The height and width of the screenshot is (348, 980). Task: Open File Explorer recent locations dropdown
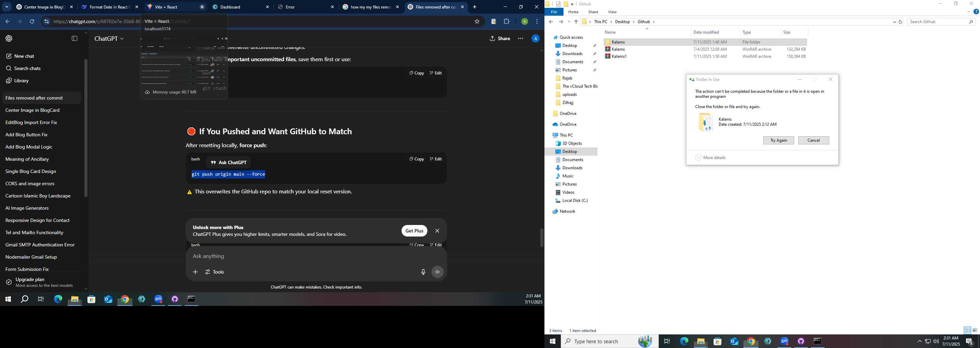coord(569,22)
